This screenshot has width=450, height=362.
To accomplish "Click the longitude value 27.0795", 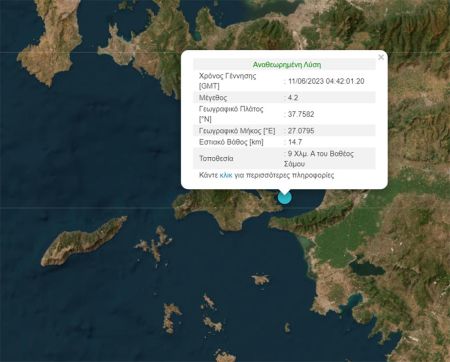I will click(301, 131).
